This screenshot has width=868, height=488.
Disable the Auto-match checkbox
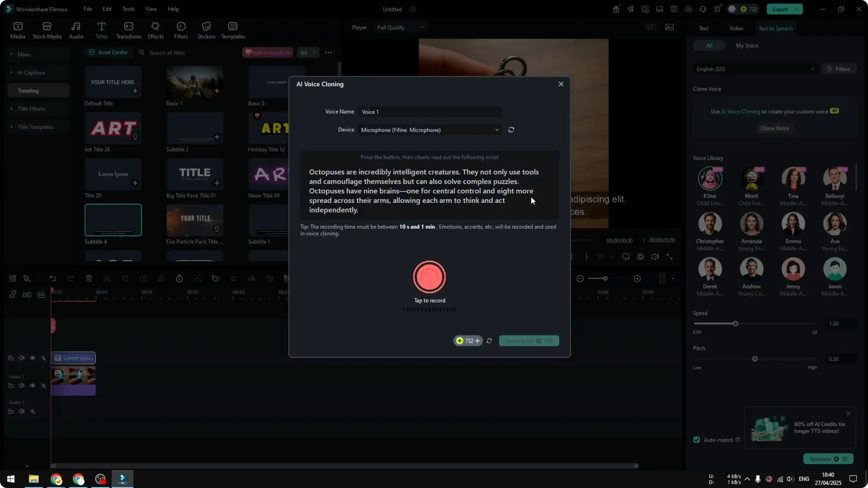[x=696, y=440]
